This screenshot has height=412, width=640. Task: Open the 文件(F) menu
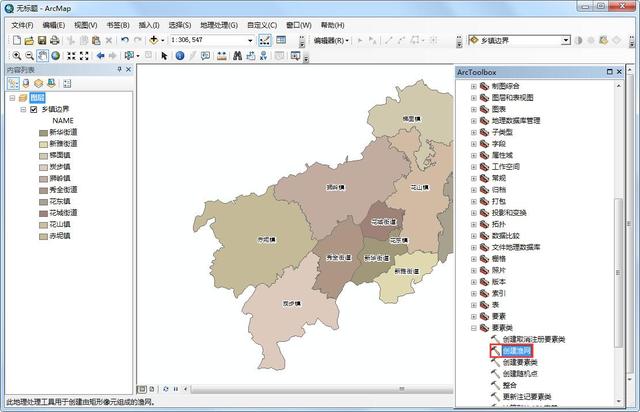[x=22, y=25]
